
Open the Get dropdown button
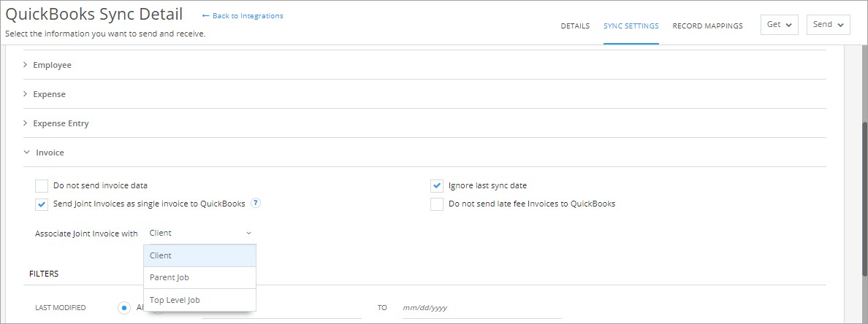tap(780, 25)
